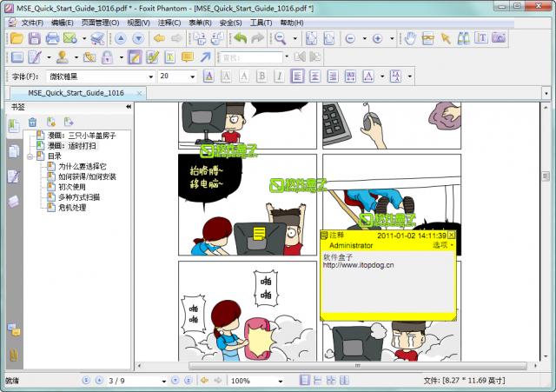This screenshot has width=556, height=392.
Task: Toggle Bold text formatting
Action: tap(262, 76)
